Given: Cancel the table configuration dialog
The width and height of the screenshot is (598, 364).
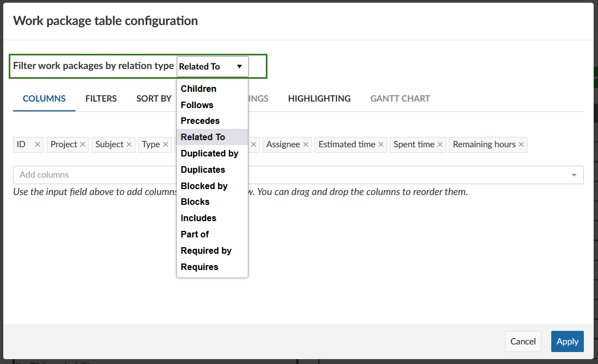Looking at the screenshot, I should pyautogui.click(x=523, y=341).
